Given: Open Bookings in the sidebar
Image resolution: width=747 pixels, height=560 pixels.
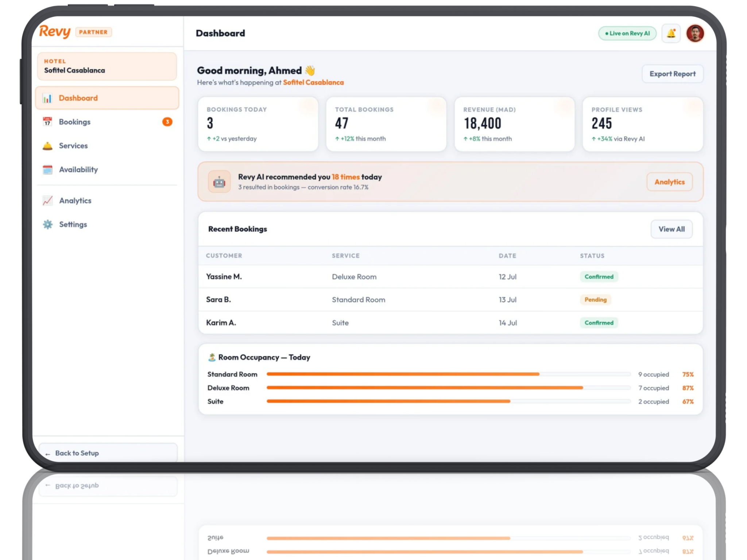Looking at the screenshot, I should pyautogui.click(x=107, y=122).
